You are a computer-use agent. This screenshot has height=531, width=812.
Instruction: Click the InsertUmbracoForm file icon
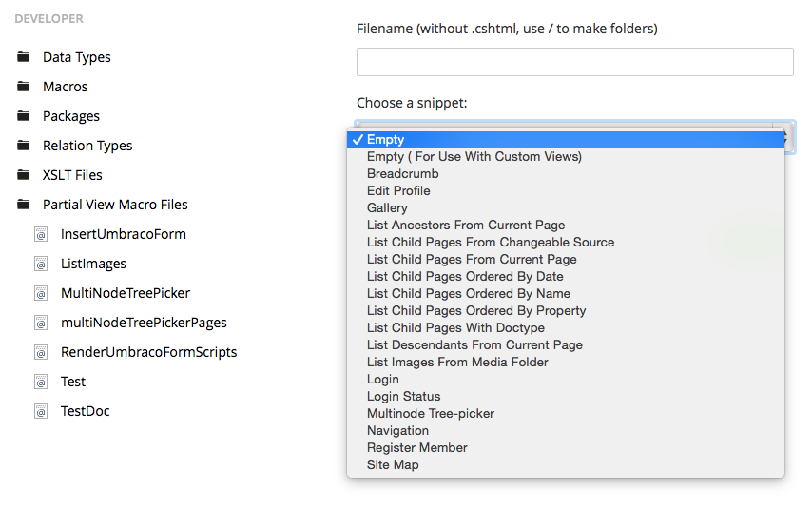(x=41, y=234)
